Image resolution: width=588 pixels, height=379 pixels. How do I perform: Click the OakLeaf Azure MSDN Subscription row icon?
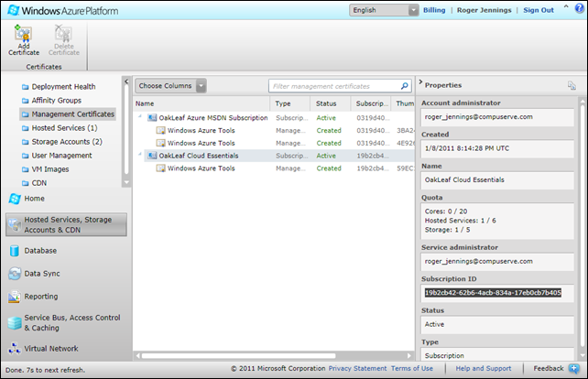(152, 118)
